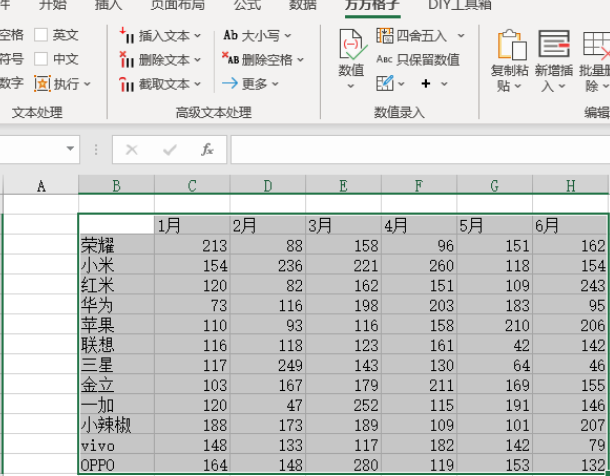Click the cell with value 243
Screen dimensions: 610x476
click(570, 285)
